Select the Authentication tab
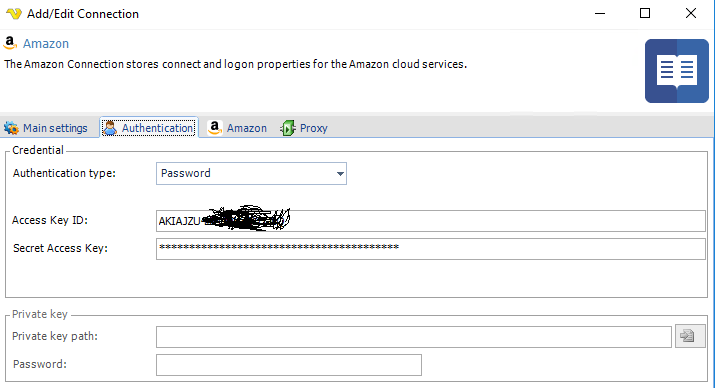 [149, 128]
